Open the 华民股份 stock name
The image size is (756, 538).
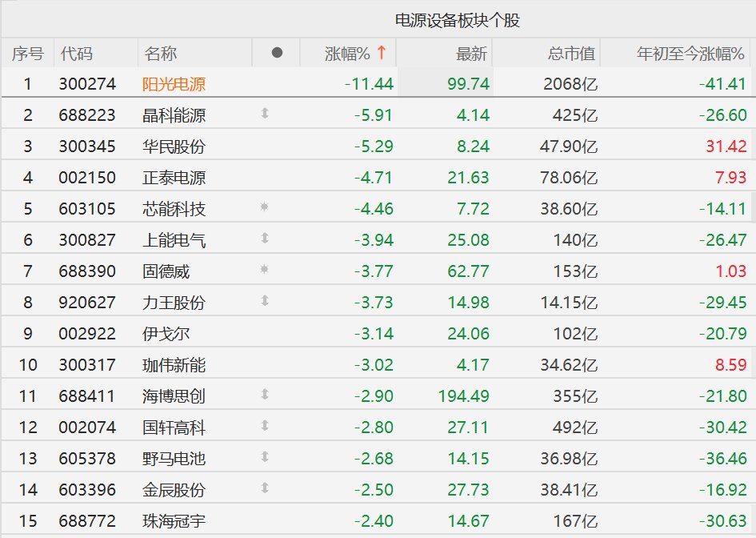point(174,147)
